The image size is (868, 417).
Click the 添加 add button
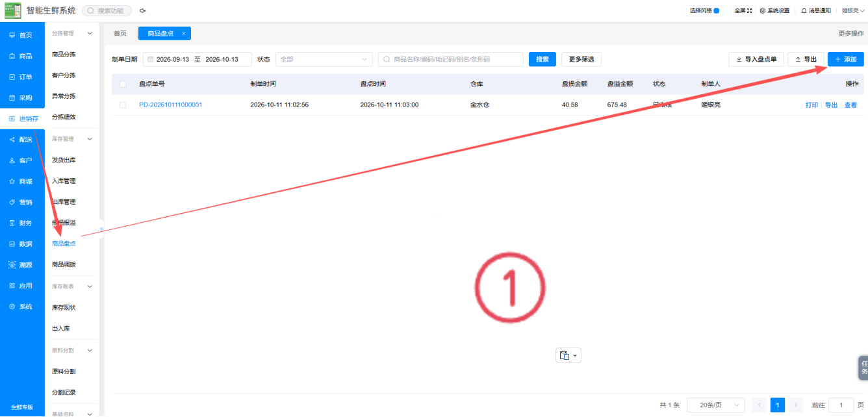pos(846,59)
